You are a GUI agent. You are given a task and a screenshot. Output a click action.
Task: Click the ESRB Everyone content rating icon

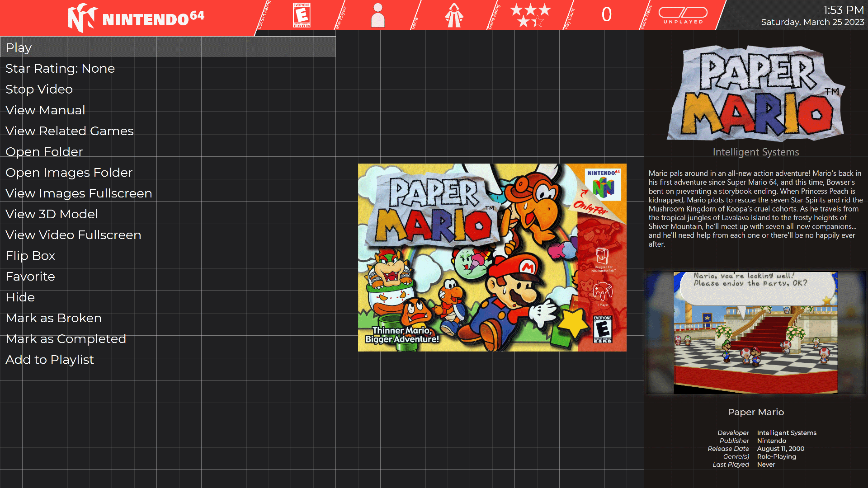(x=302, y=15)
